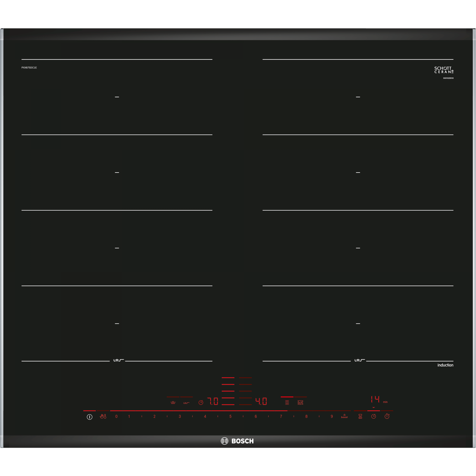This screenshot has height=476, width=476.
Task: Tap the boost function symbol
Action: point(344,416)
